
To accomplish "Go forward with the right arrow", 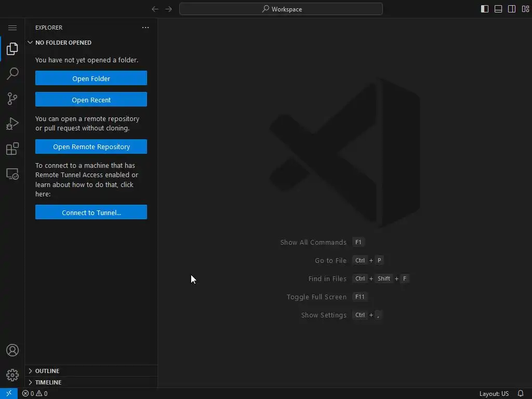I will [169, 9].
